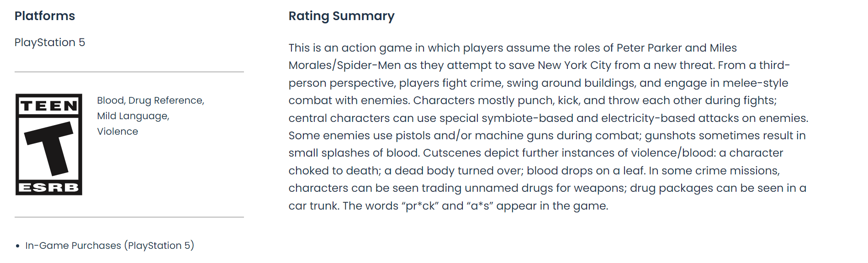Click the divider line above In-Game Purchases
The width and height of the screenshot is (868, 263).
129,217
